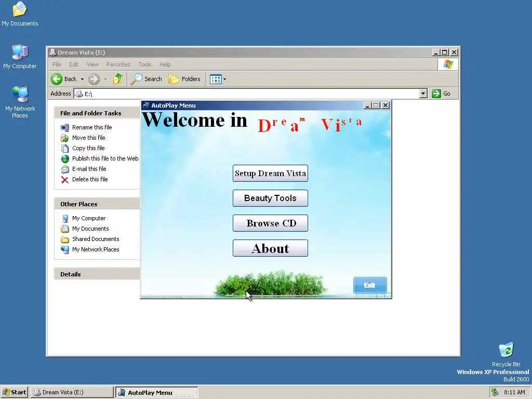Open My Computer in Other Places
This screenshot has height=399, width=532.
point(88,218)
